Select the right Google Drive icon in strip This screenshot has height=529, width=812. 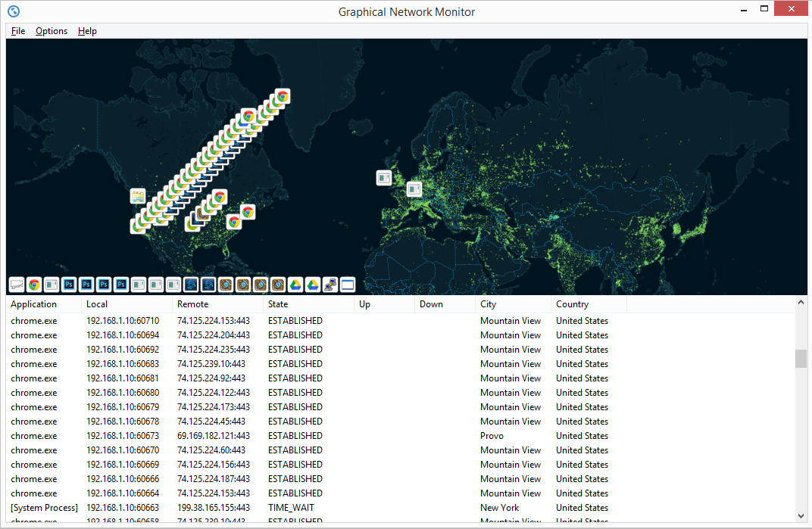(313, 285)
